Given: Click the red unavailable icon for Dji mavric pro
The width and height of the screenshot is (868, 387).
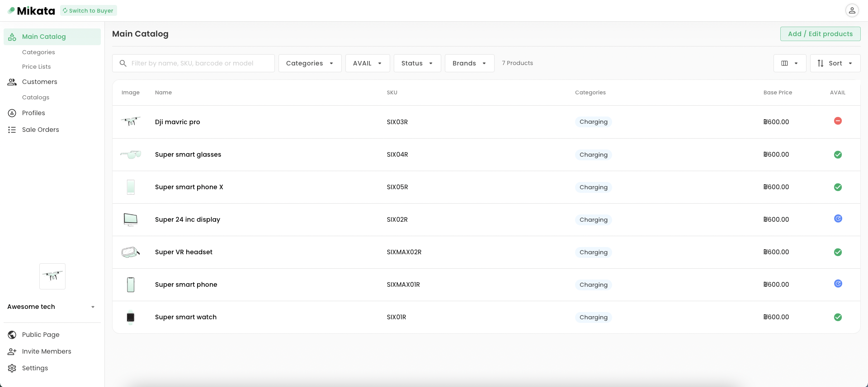Looking at the screenshot, I should point(838,121).
